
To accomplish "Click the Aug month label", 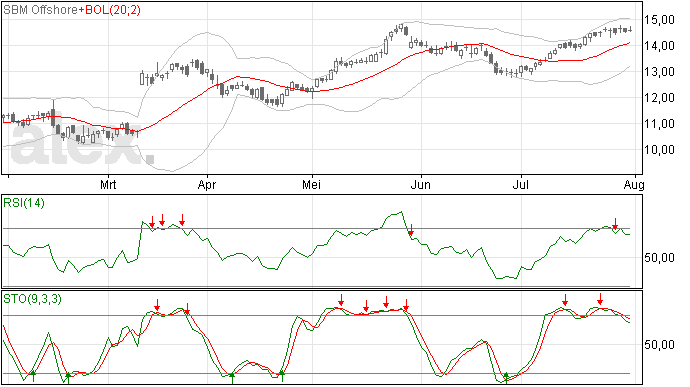I will (634, 184).
